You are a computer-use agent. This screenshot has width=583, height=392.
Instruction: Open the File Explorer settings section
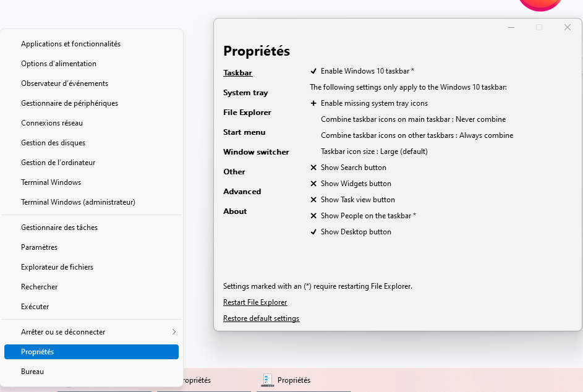[247, 113]
